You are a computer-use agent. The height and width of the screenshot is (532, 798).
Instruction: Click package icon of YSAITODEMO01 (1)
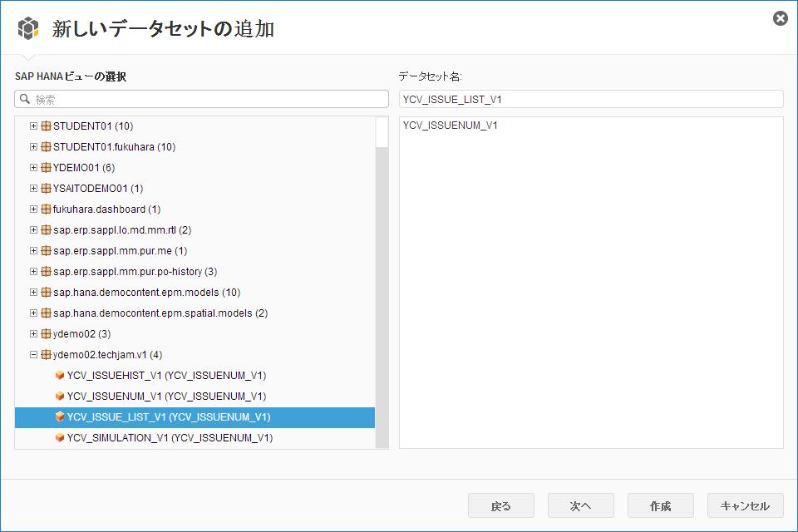[x=46, y=189]
